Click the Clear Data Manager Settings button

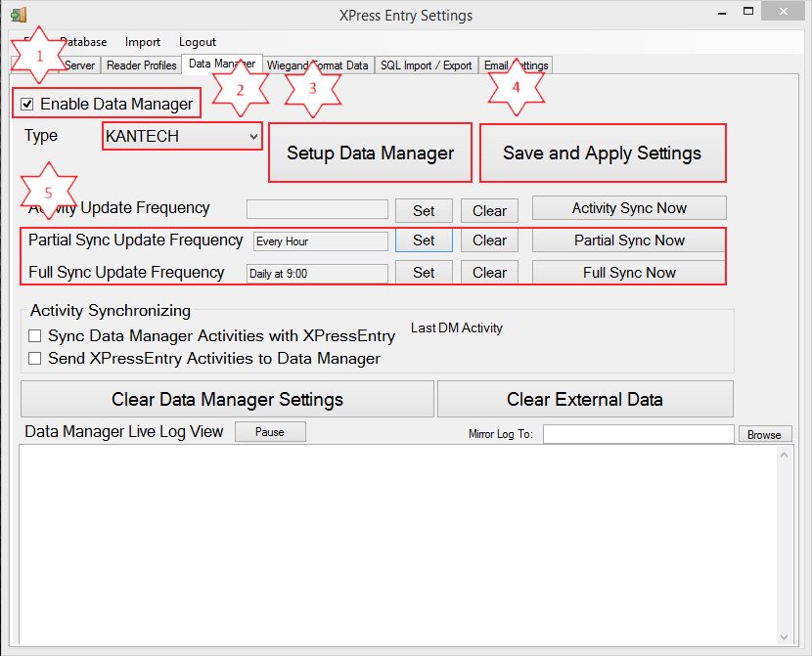pos(227,399)
